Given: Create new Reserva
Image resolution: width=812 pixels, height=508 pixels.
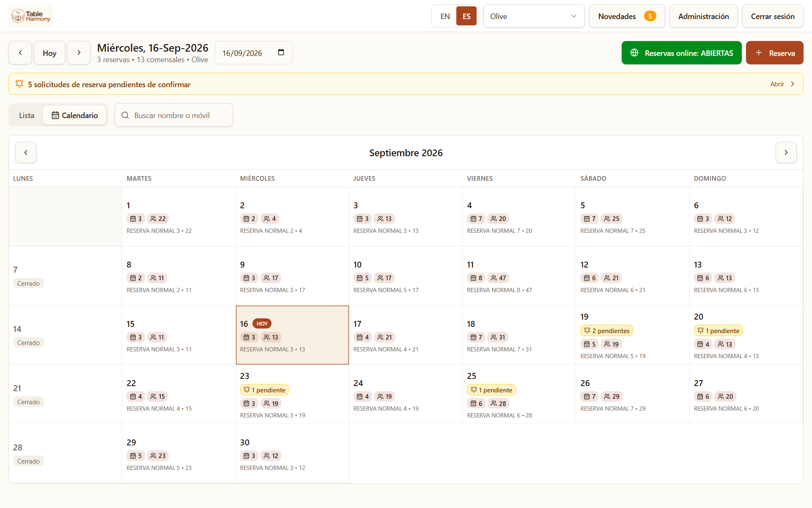Looking at the screenshot, I should 774,53.
